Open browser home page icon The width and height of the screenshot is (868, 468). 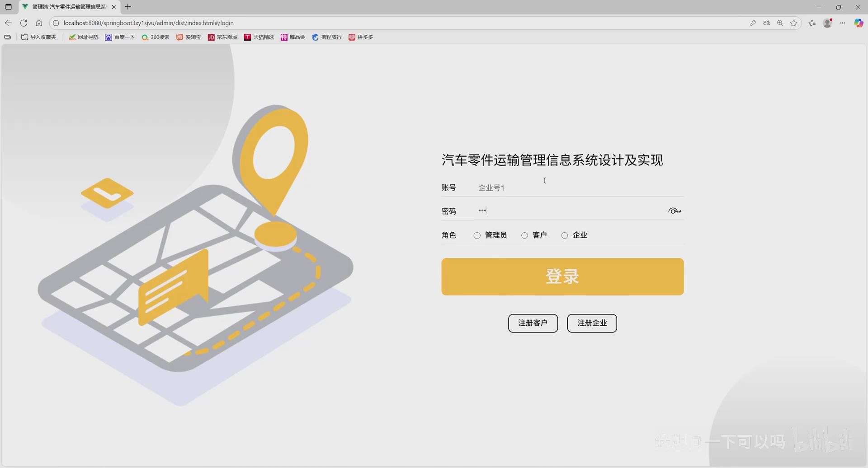(x=39, y=23)
